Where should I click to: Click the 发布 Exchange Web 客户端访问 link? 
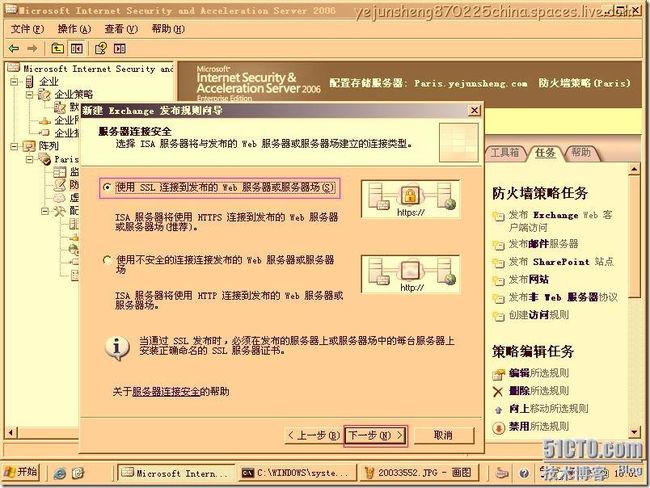pyautogui.click(x=560, y=221)
